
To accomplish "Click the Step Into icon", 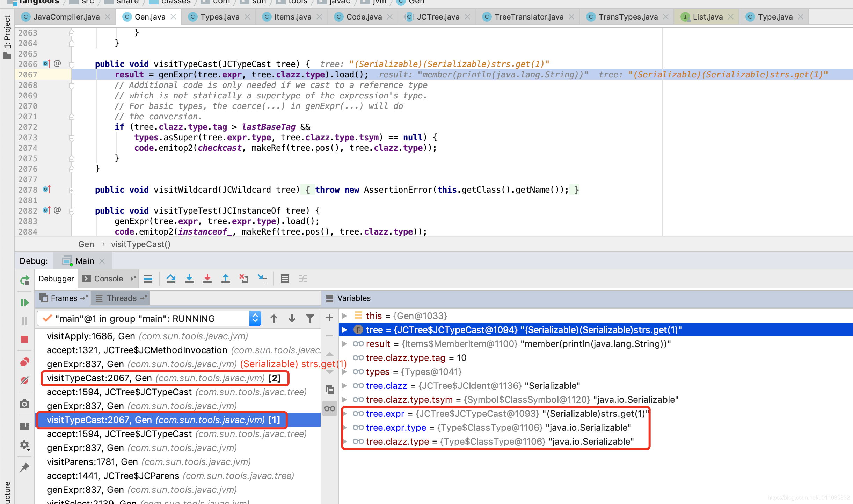I will coord(189,279).
